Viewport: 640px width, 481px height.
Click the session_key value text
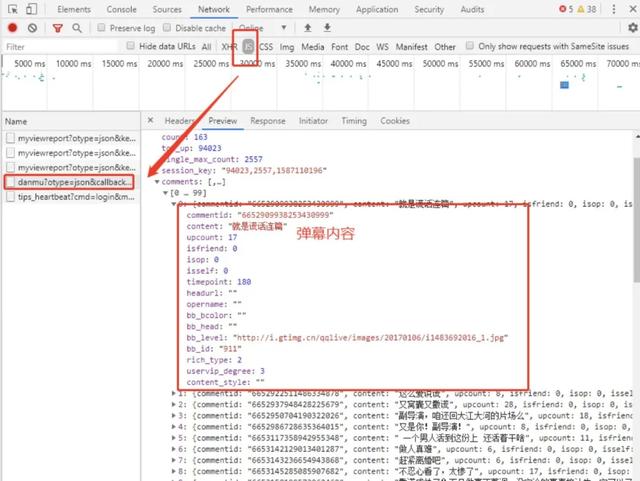coord(274,170)
